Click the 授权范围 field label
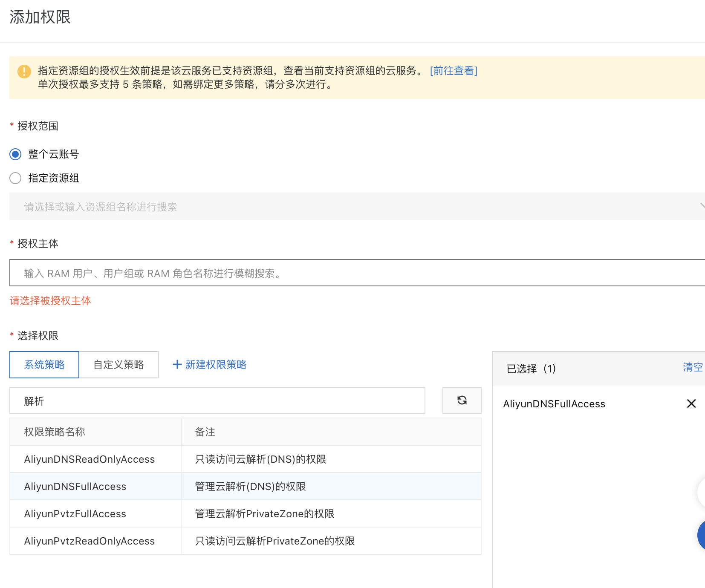Image resolution: width=705 pixels, height=588 pixels. [x=38, y=126]
